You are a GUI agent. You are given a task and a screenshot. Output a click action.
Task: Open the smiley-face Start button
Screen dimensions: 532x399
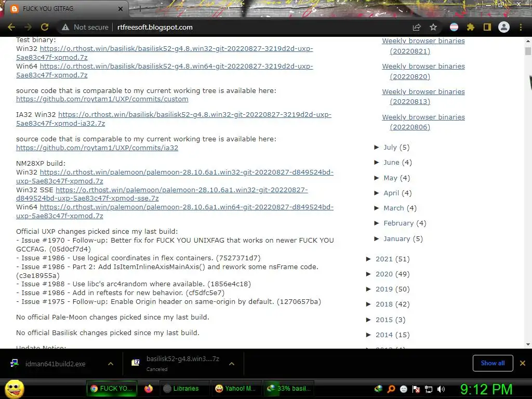pos(14,389)
